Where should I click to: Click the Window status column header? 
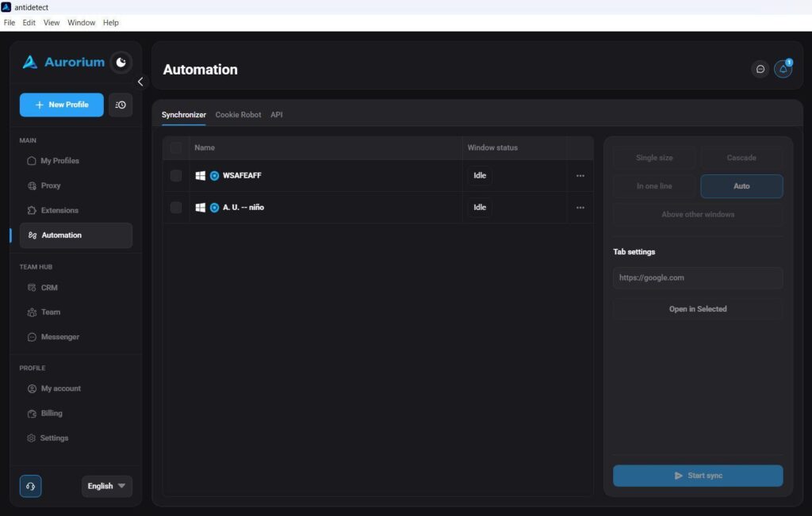coord(492,147)
